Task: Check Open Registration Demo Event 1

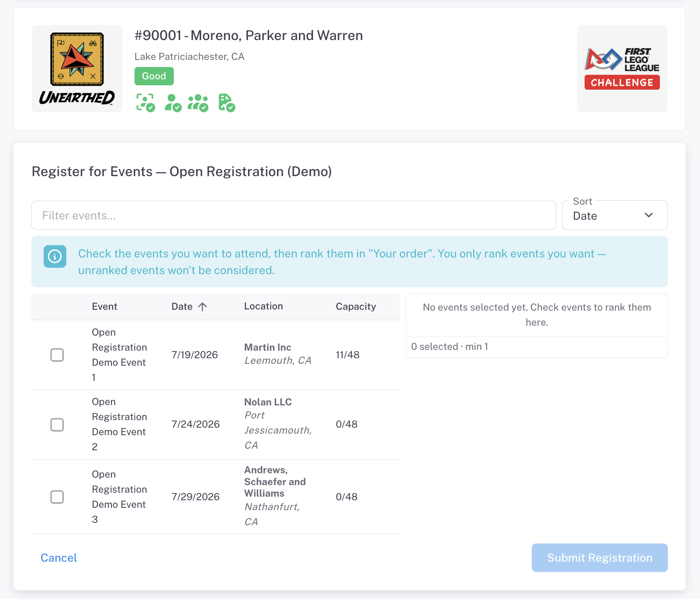Action: tap(57, 355)
